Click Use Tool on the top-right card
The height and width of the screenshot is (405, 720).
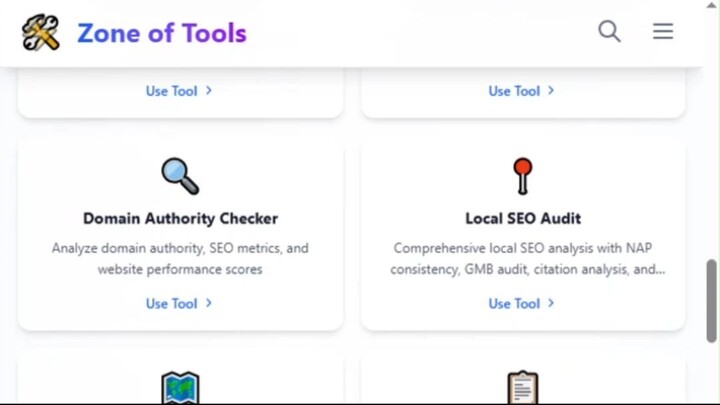click(x=522, y=91)
